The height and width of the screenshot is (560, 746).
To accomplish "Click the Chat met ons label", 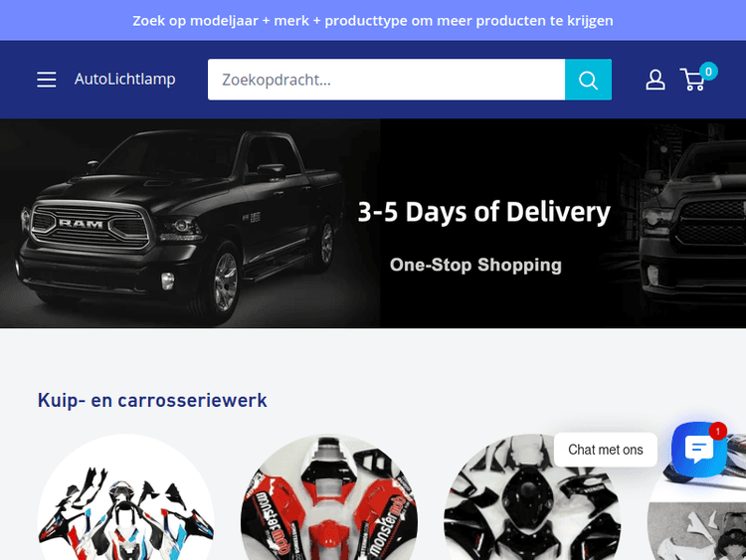I will 605,450.
